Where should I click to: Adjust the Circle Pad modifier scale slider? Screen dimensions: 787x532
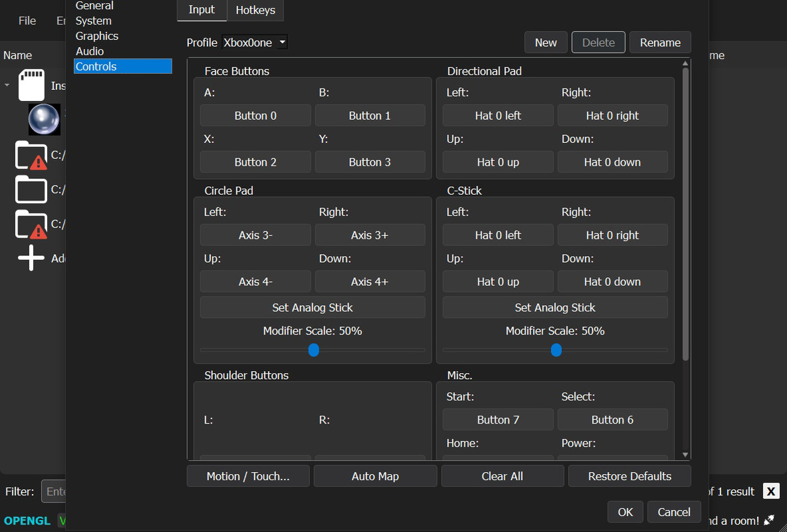click(314, 350)
